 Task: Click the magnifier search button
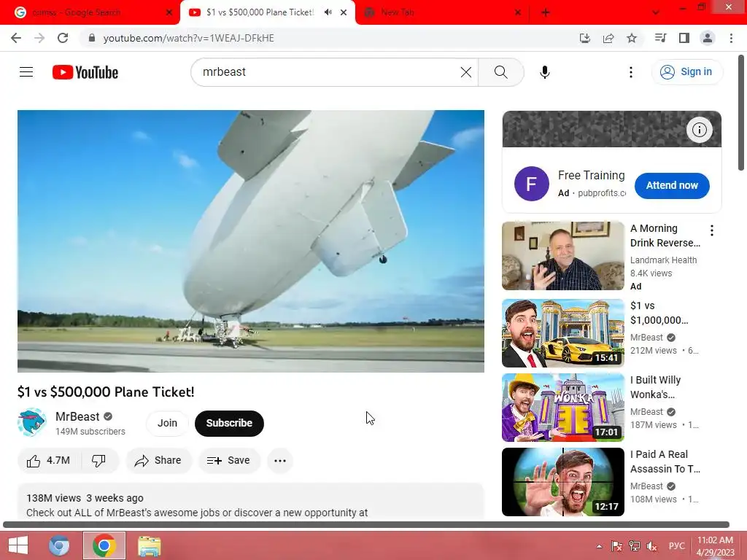(500, 72)
